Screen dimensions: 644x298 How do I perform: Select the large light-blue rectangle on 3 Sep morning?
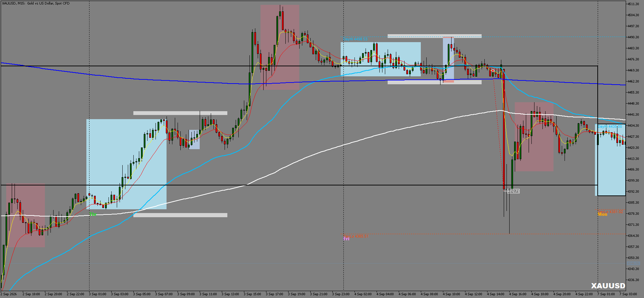126,164
